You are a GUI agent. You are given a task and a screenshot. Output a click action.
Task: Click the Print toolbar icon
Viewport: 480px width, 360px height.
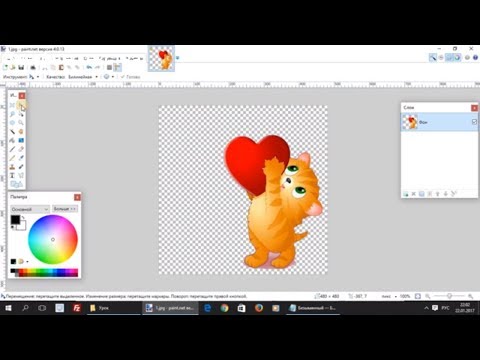(x=33, y=67)
